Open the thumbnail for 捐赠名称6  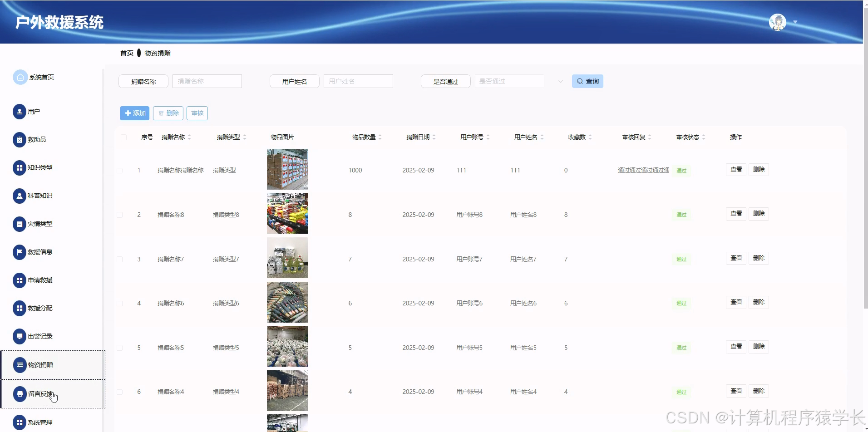pos(287,302)
